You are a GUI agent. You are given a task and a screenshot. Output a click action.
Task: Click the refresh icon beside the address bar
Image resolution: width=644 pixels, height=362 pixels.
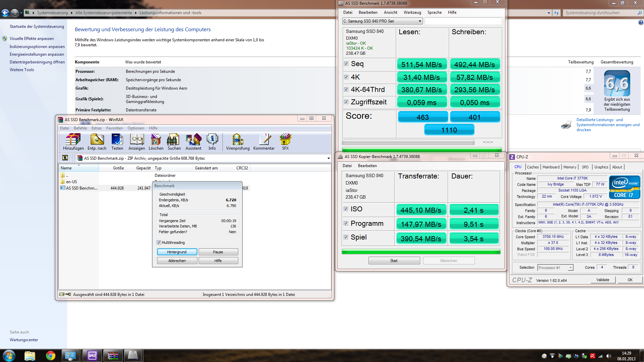tap(556, 13)
